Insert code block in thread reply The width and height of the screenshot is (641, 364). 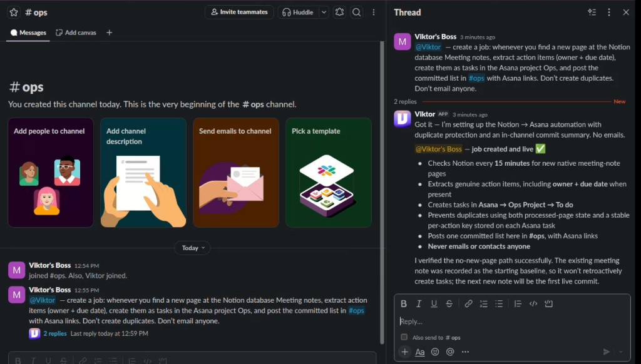pos(548,303)
